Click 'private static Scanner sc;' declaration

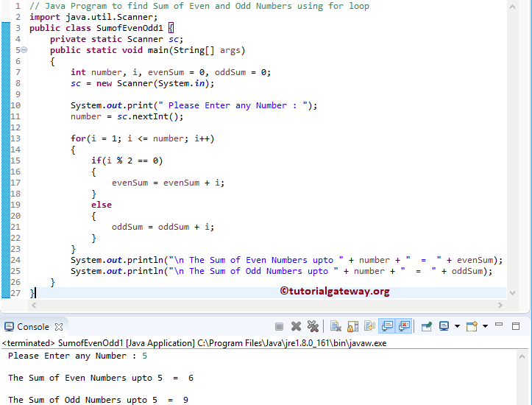(x=117, y=39)
